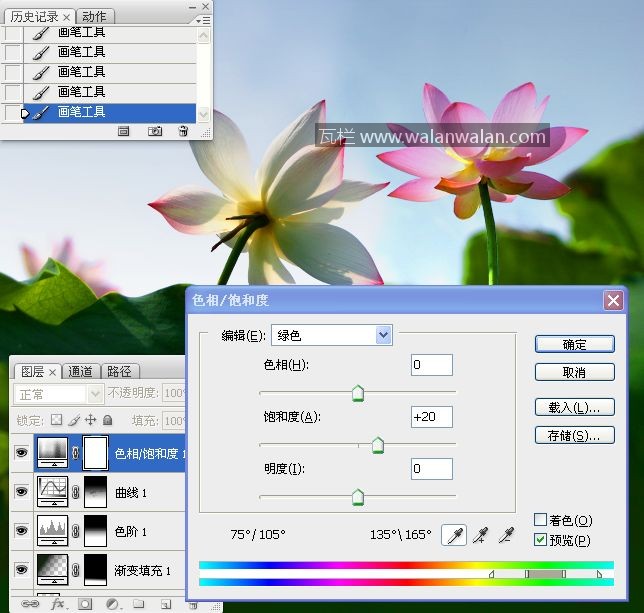Add layer mask from Layers panel bottom
The image size is (644, 613).
(85, 604)
